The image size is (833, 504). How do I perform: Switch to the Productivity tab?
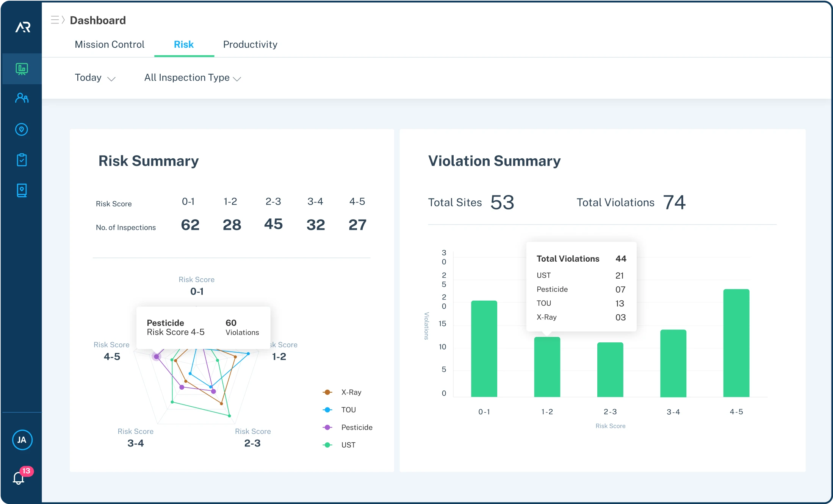tap(249, 44)
